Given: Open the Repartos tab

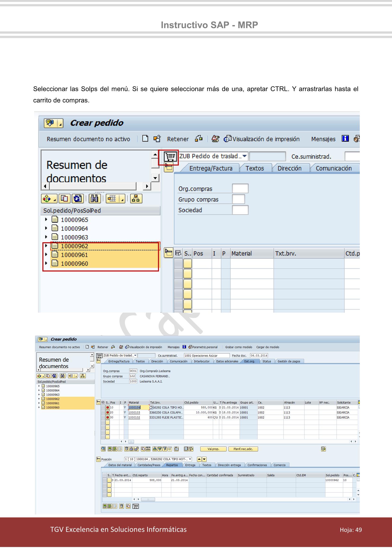Looking at the screenshot, I should click(172, 465).
